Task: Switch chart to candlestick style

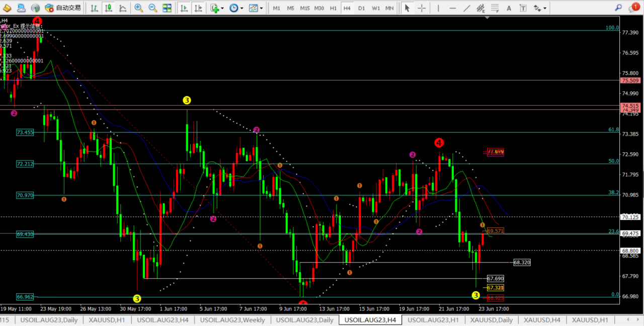Action: point(108,8)
